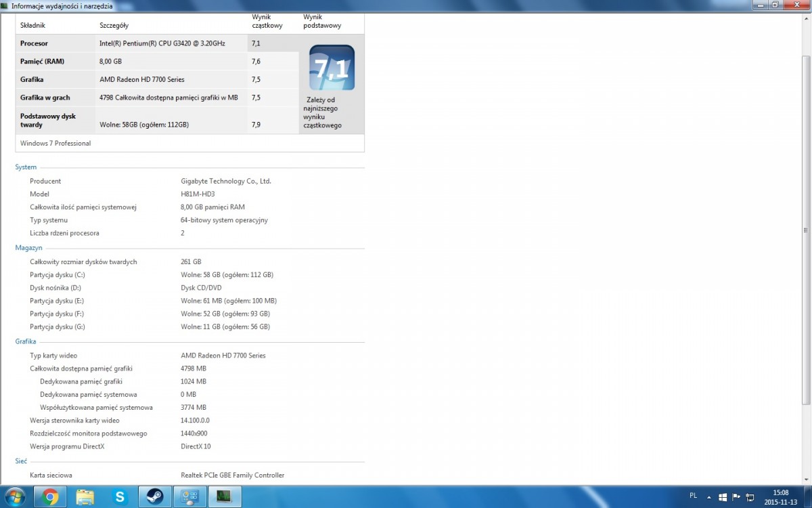Screen dimensions: 812x508
Task: Select 'Partycja dysku (C:)' label
Action: point(57,275)
